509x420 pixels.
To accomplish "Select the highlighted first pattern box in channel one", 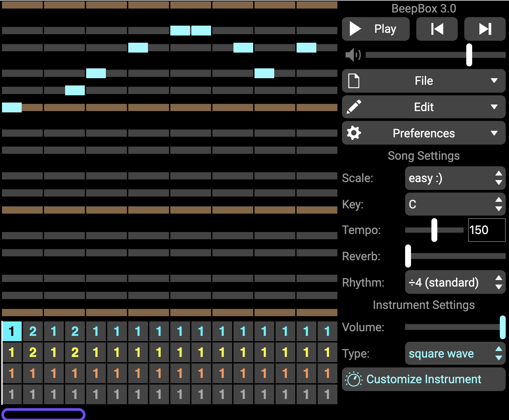I will tap(12, 331).
